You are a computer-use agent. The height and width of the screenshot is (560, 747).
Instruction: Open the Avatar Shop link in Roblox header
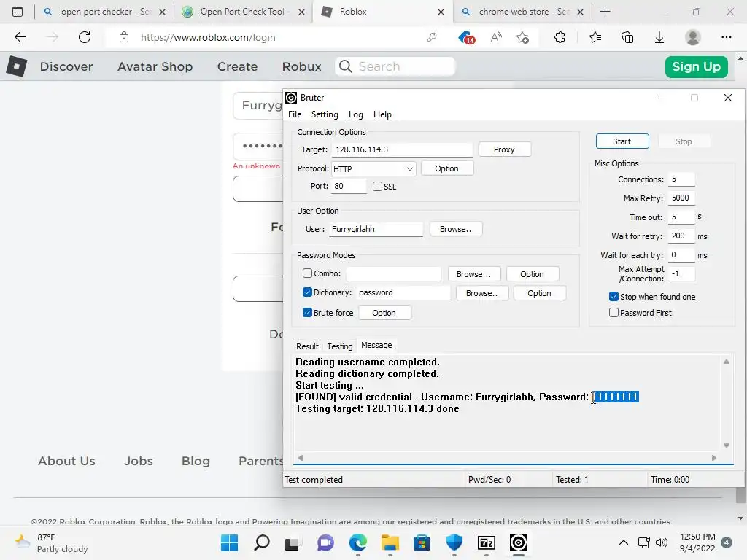click(x=155, y=66)
